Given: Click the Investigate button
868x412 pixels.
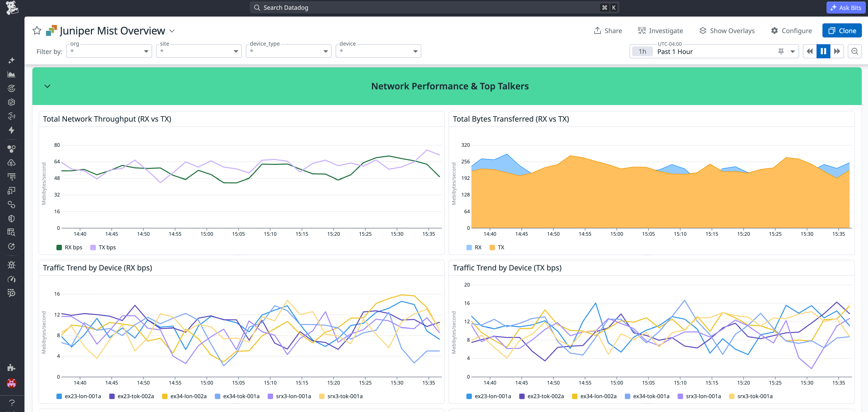Looking at the screenshot, I should (x=660, y=31).
